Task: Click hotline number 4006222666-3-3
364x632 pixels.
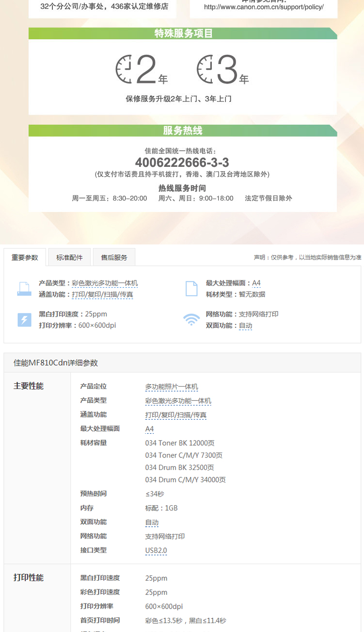Action: click(182, 162)
